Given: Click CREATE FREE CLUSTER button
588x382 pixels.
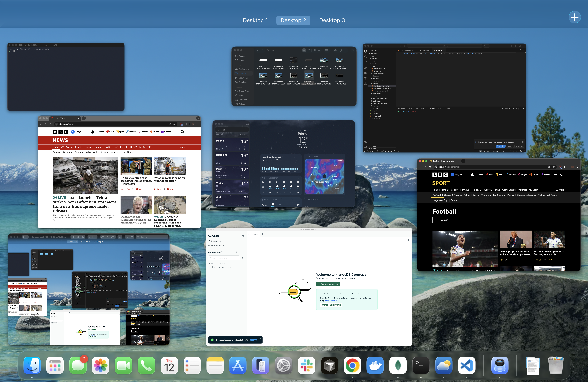Looking at the screenshot, I should coord(331,305).
